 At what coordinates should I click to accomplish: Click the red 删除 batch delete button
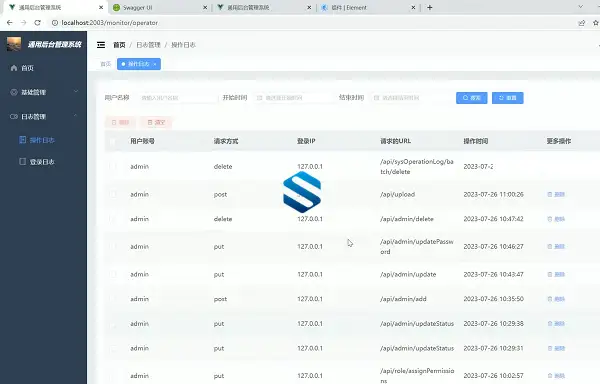120,122
